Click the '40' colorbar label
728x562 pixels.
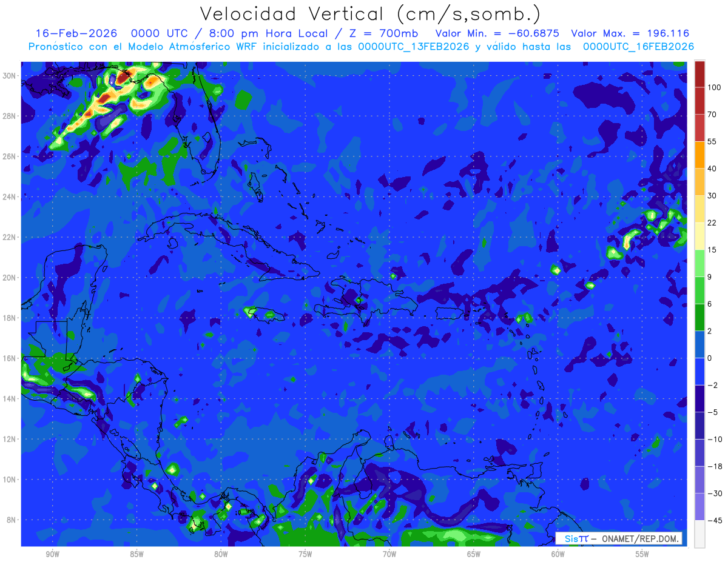click(713, 169)
